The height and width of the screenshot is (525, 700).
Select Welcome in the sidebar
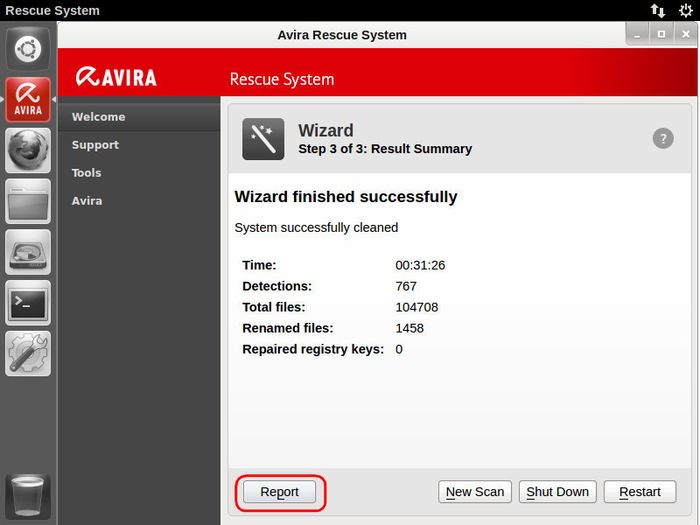[x=98, y=117]
